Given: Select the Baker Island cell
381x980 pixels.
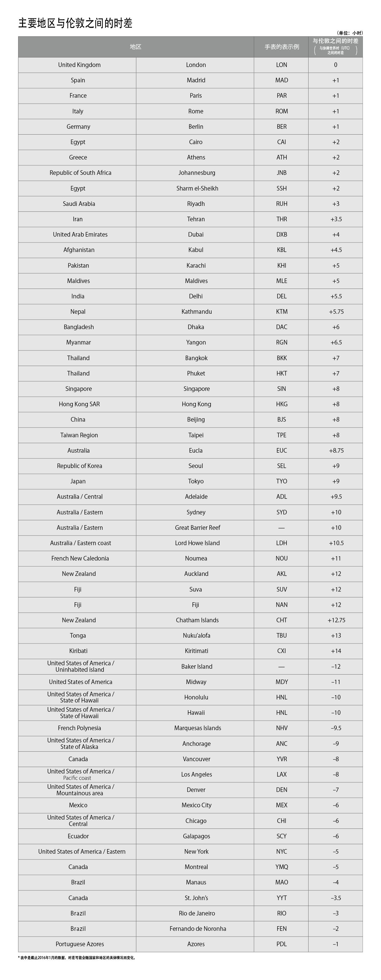Looking at the screenshot, I should [x=196, y=667].
